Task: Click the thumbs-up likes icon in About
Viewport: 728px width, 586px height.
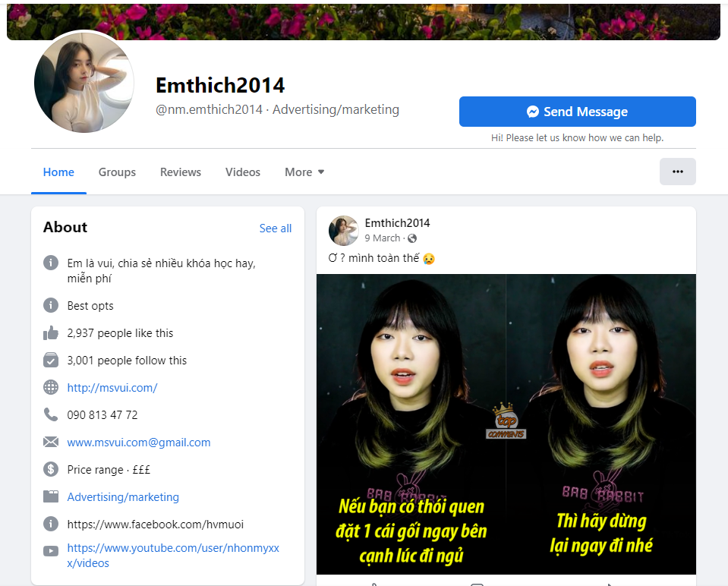Action: pos(51,333)
